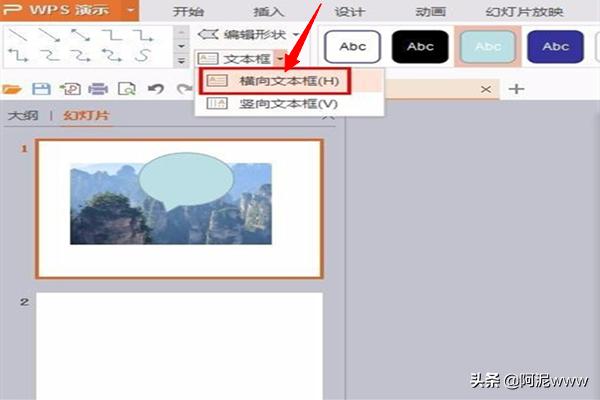Switch to the 大纲 outline pane tab
The height and width of the screenshot is (400, 600).
pos(23,115)
